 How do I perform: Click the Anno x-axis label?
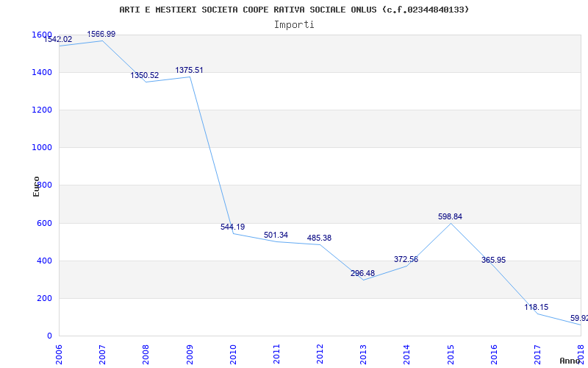[x=570, y=361]
